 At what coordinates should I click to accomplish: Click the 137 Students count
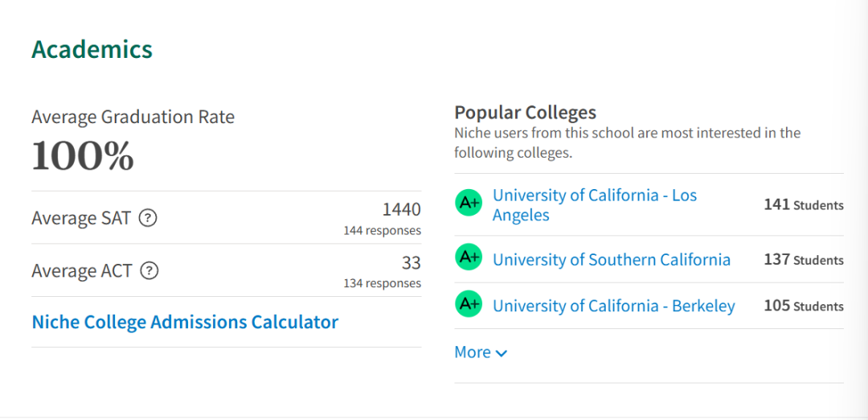coord(804,260)
